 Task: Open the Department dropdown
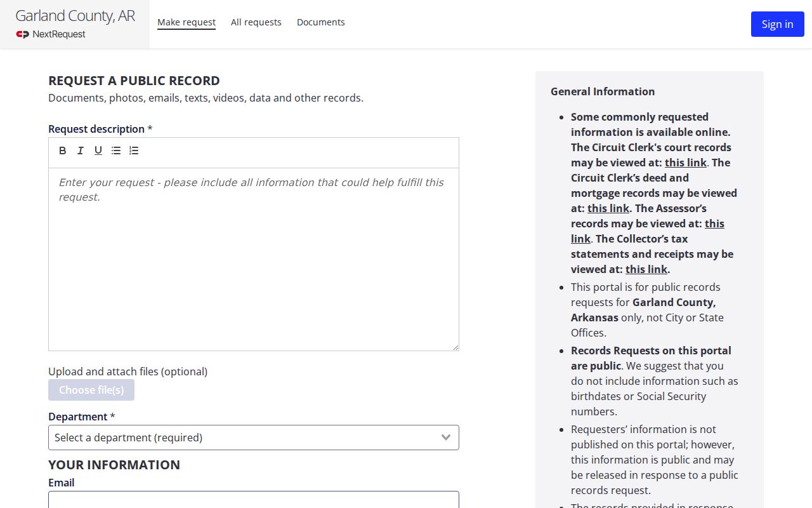coord(254,438)
